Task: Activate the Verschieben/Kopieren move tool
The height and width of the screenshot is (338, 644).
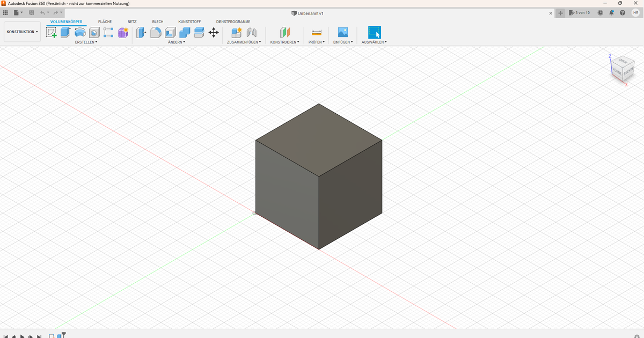Action: click(214, 32)
